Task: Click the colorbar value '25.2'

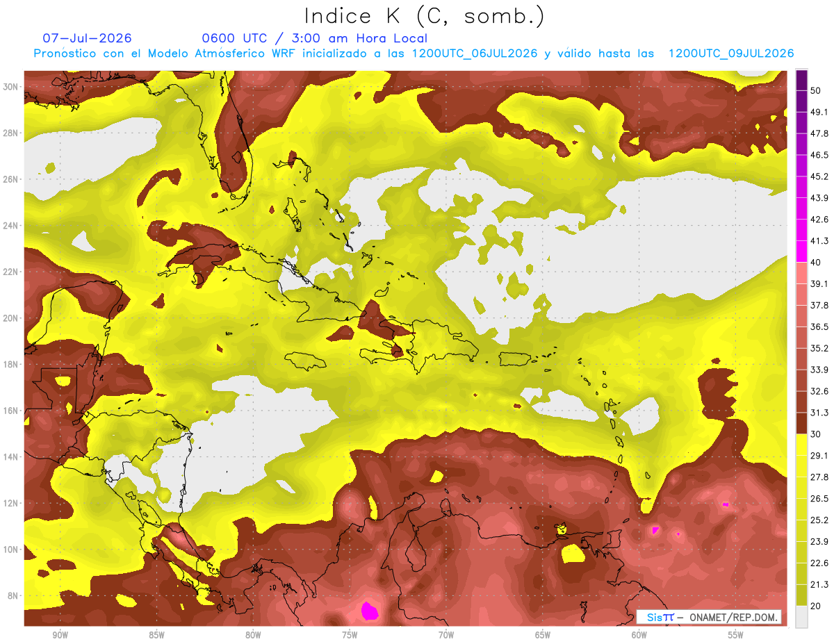Action: click(x=819, y=520)
